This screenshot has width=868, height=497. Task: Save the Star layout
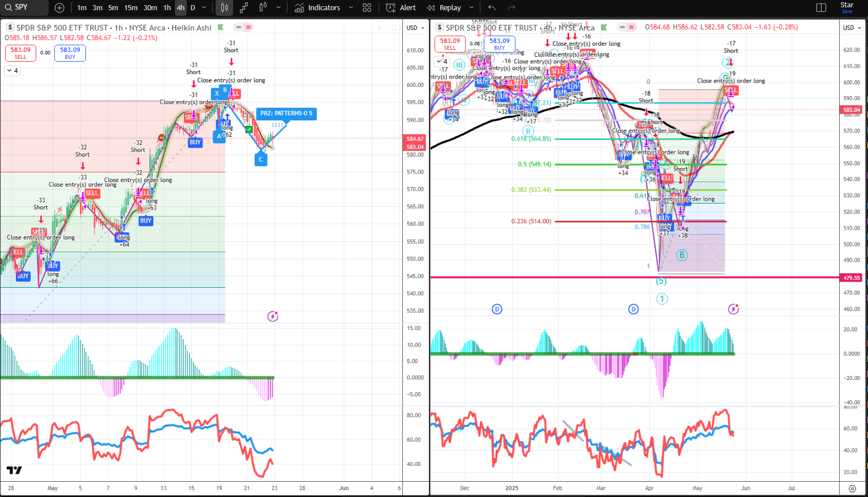coord(847,7)
